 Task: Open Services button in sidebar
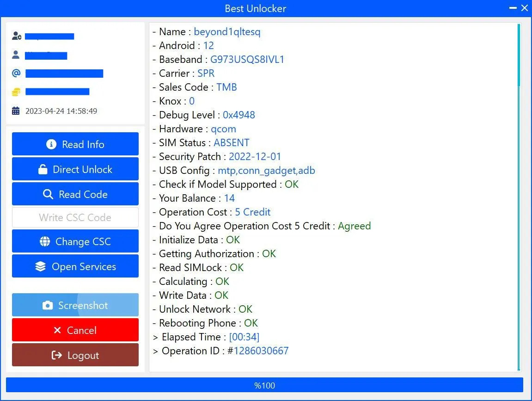pos(75,266)
